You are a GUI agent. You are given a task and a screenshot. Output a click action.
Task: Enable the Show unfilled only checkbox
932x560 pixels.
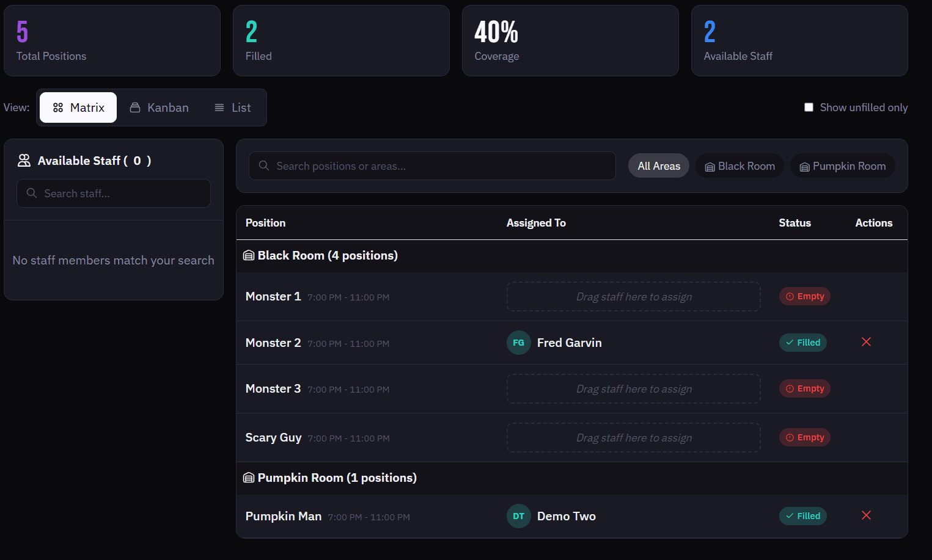pyautogui.click(x=809, y=107)
